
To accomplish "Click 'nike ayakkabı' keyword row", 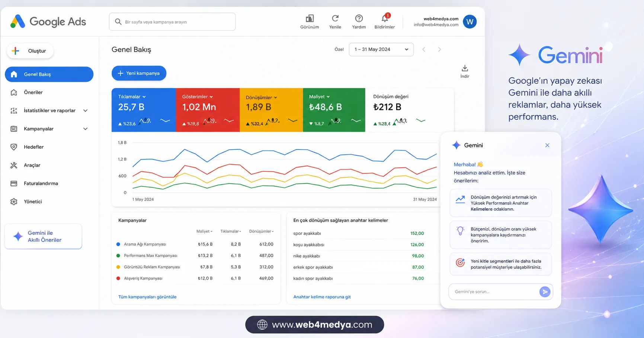I will point(359,256).
